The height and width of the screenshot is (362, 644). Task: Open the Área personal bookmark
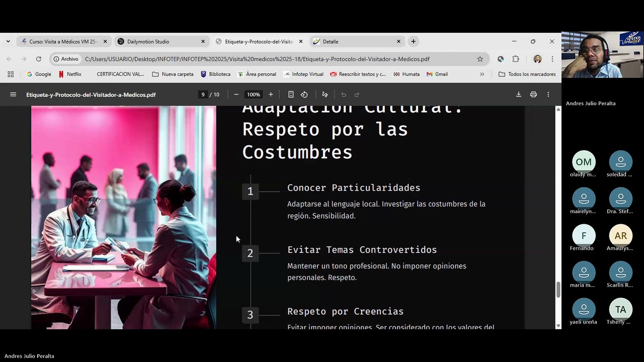tap(257, 74)
